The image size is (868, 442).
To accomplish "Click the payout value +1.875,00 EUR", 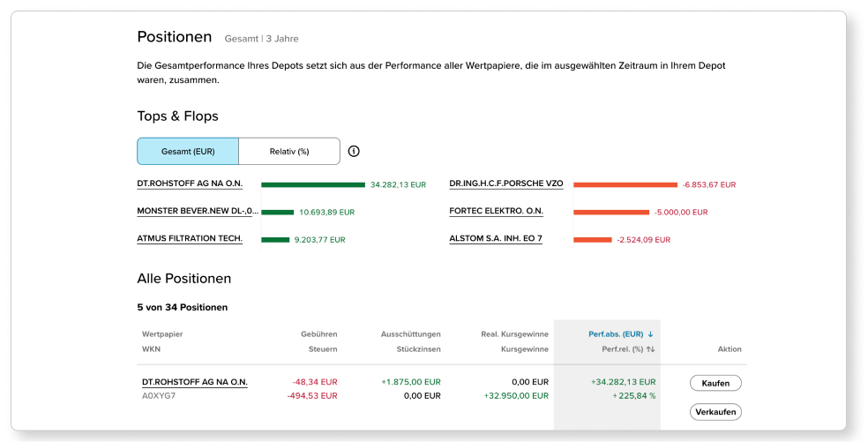I will pyautogui.click(x=411, y=382).
